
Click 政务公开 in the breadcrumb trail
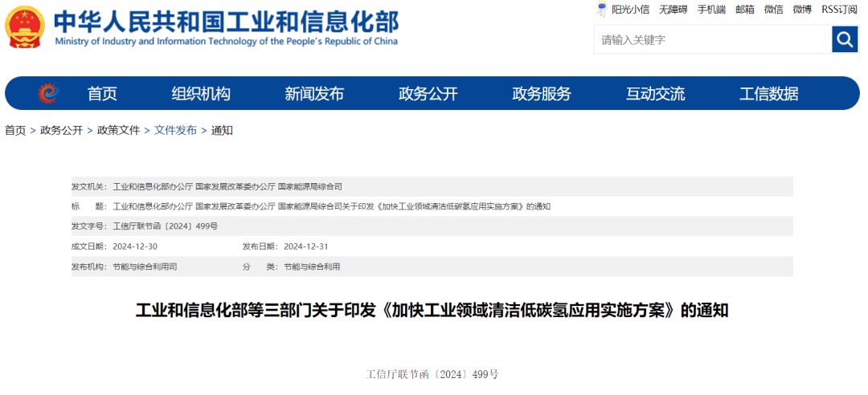(61, 131)
